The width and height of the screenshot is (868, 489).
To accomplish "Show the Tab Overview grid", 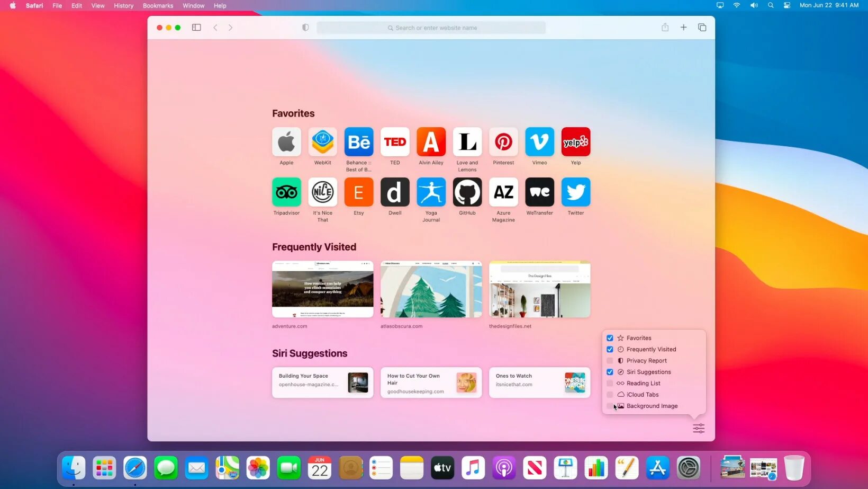I will [702, 27].
